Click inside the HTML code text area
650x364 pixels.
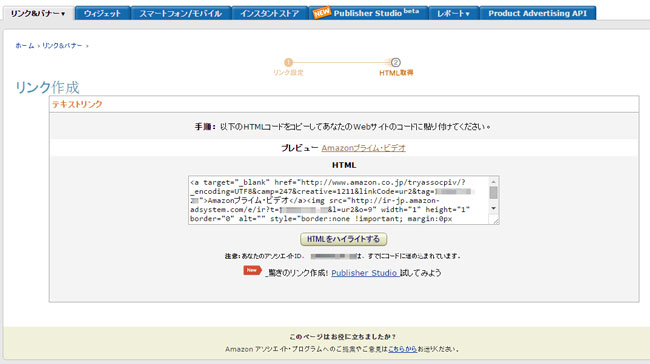[339, 200]
